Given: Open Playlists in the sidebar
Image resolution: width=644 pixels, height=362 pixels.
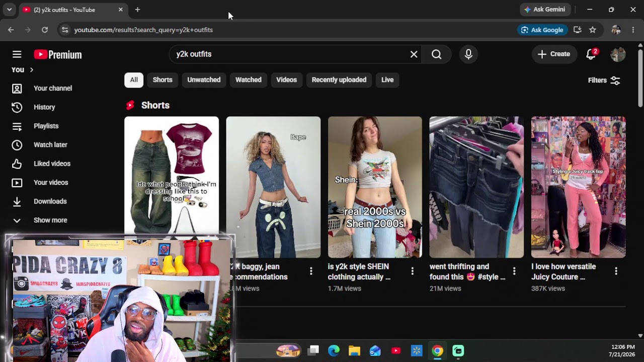Looking at the screenshot, I should click(x=46, y=126).
